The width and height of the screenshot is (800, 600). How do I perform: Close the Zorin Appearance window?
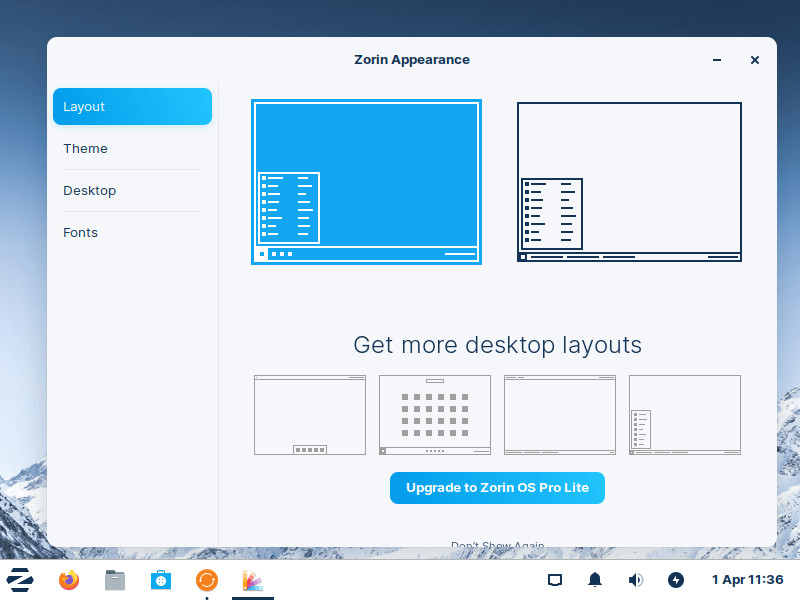(x=755, y=60)
